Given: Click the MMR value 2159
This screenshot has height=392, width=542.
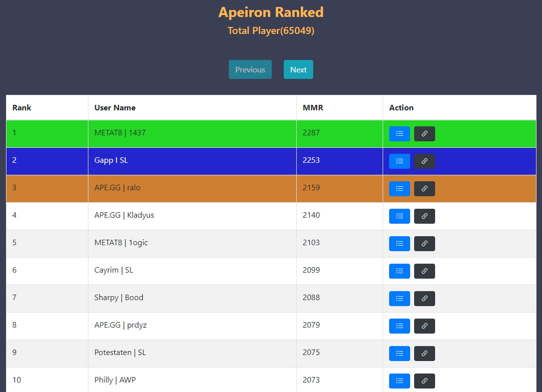Looking at the screenshot, I should [311, 188].
